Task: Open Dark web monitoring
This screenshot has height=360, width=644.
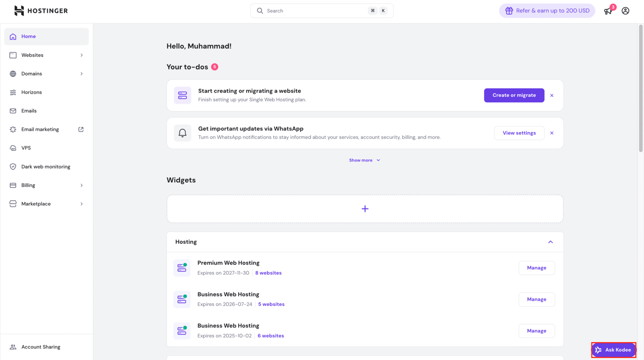Action: (46, 167)
